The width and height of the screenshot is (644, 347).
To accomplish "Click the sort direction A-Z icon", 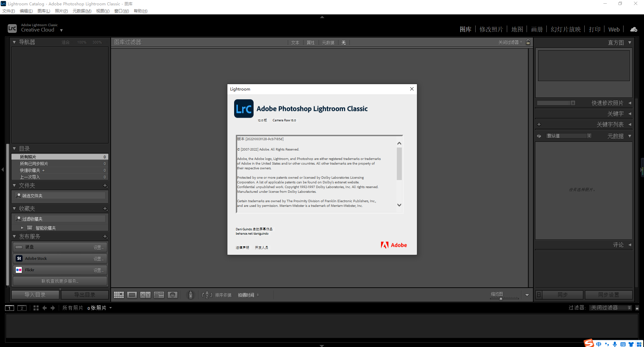I will click(x=207, y=295).
